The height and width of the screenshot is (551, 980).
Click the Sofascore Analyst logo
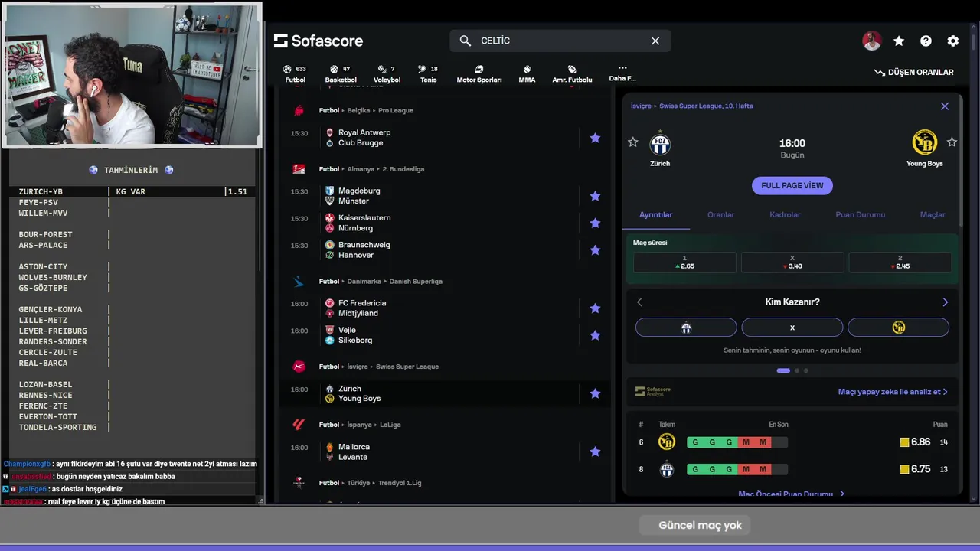652,392
